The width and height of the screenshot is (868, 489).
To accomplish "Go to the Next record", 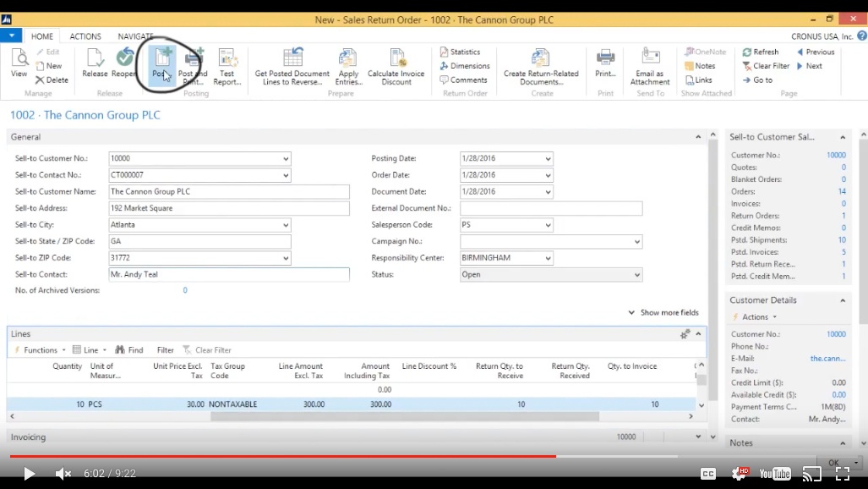I will pos(810,65).
